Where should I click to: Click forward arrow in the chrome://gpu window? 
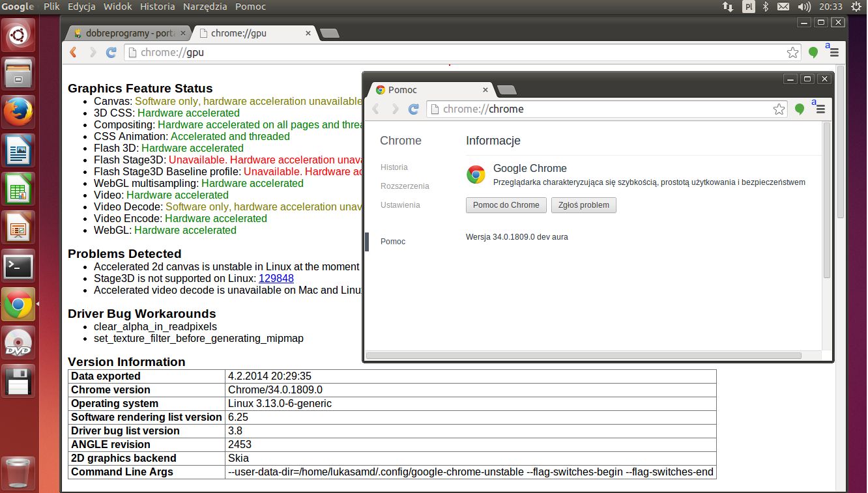[93, 52]
